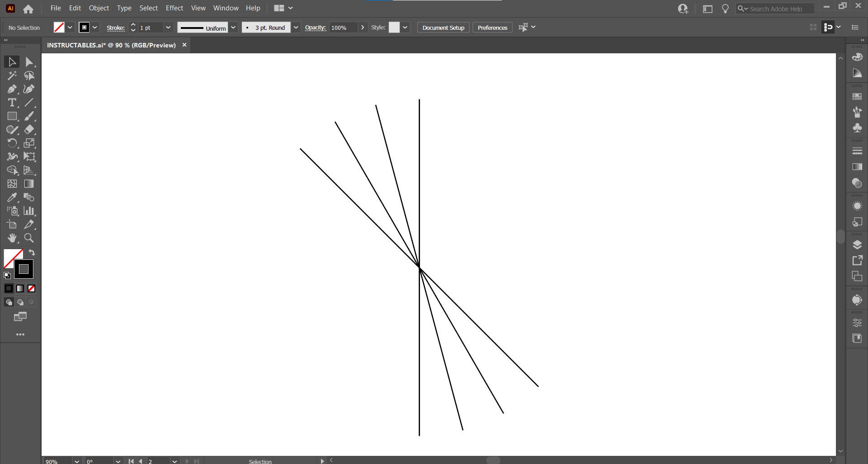The height and width of the screenshot is (464, 868).
Task: Activate the Type tool
Action: pyautogui.click(x=12, y=103)
